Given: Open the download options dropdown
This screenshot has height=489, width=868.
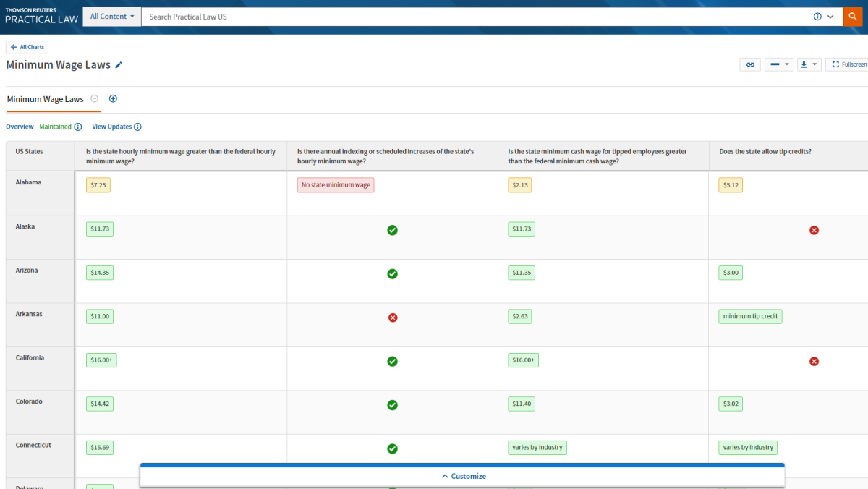Looking at the screenshot, I should pos(809,64).
